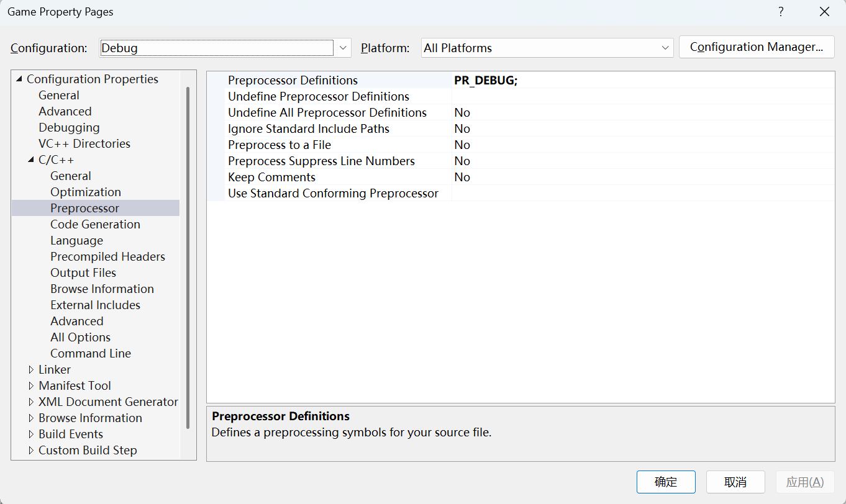Expand the Custom Build Step node

[31, 450]
